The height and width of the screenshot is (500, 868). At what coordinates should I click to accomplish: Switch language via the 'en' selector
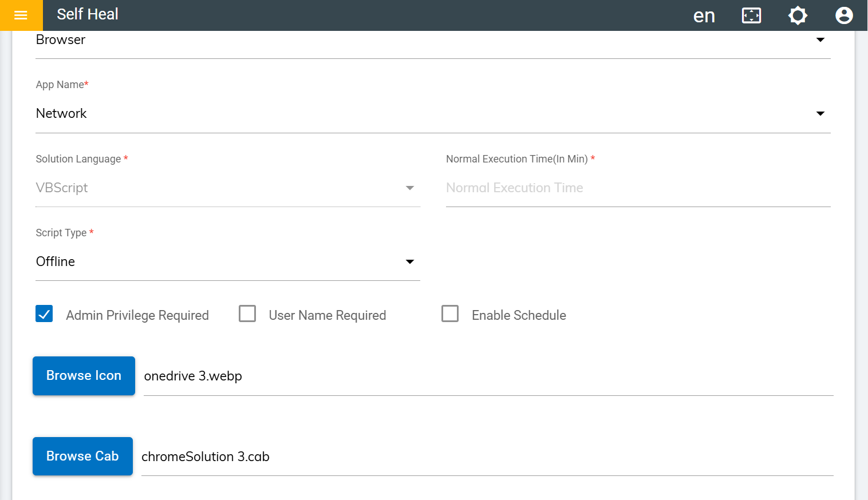pyautogui.click(x=704, y=16)
